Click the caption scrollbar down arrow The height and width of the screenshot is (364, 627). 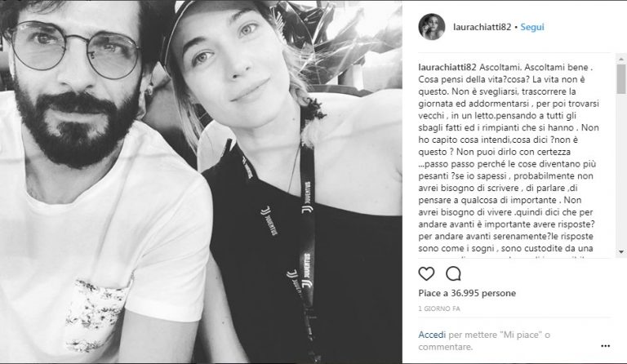pyautogui.click(x=621, y=252)
